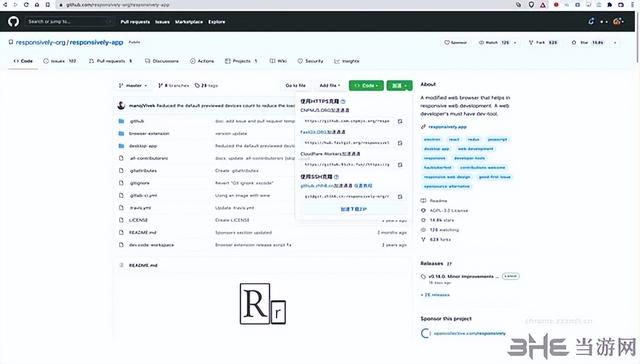This screenshot has width=640, height=364.
Task: Select the react topic tag
Action: coord(454,139)
